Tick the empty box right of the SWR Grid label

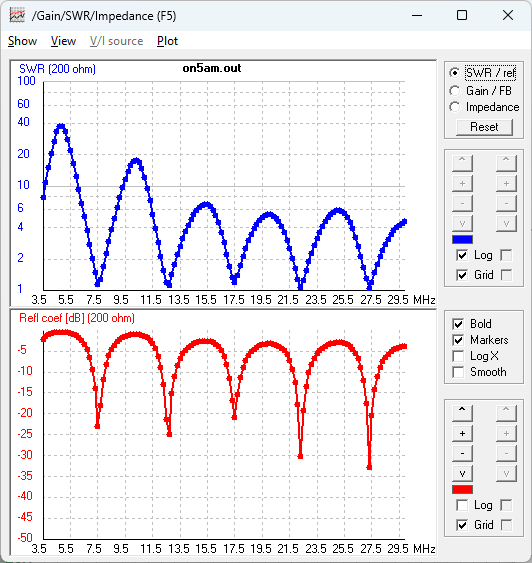pos(506,275)
